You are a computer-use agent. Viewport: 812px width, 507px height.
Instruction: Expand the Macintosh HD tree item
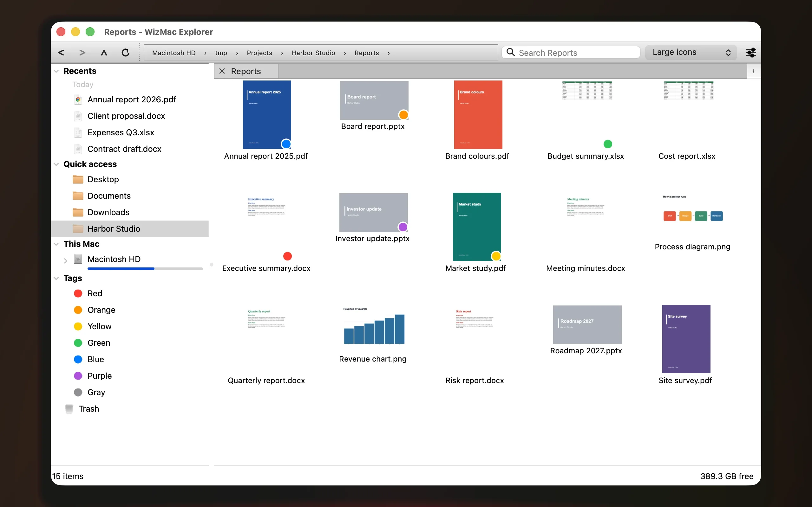65,260
